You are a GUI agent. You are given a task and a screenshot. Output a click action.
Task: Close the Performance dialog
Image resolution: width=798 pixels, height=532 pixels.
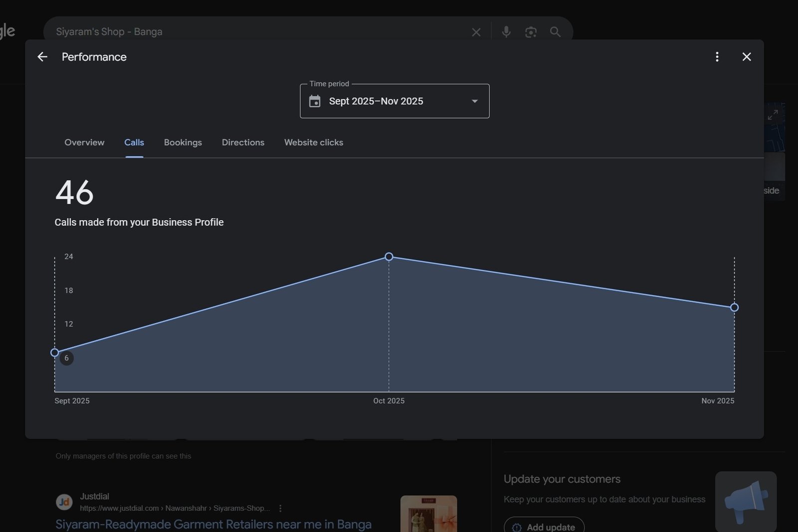click(x=747, y=57)
